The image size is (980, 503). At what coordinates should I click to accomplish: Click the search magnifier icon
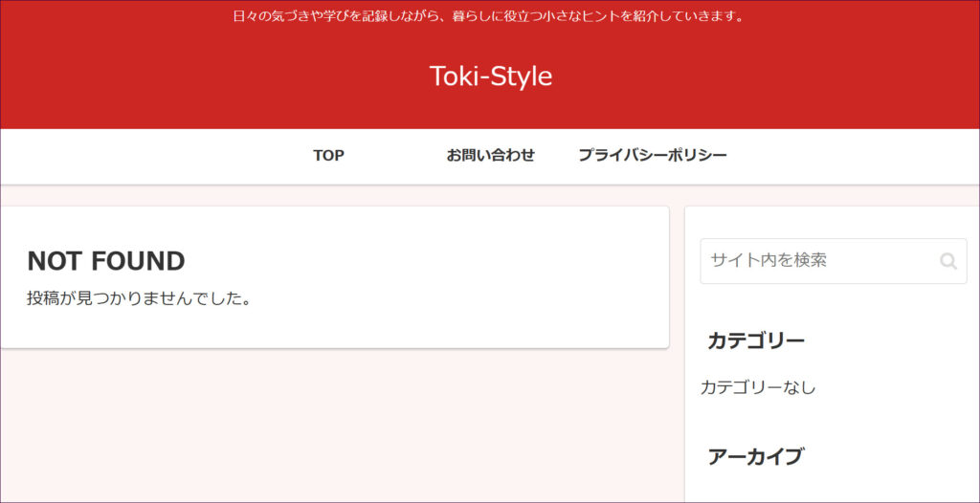pyautogui.click(x=947, y=261)
